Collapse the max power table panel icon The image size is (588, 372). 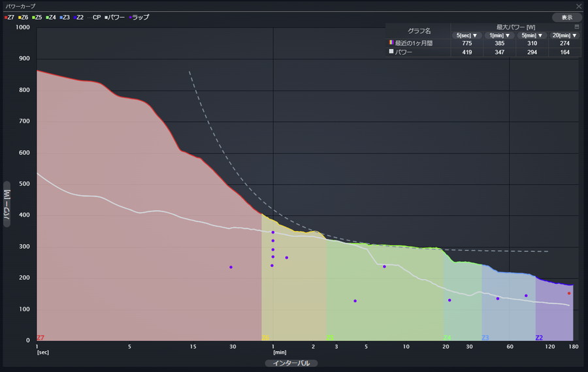point(577,27)
